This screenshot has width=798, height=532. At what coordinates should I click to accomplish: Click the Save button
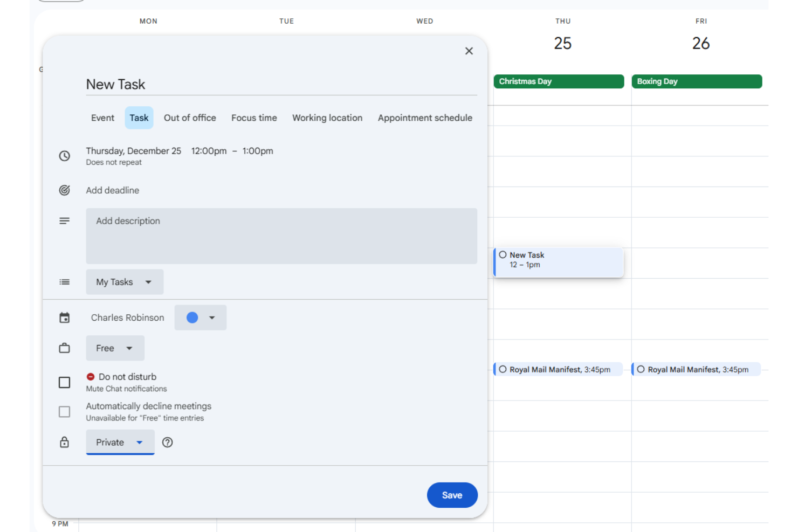click(452, 495)
